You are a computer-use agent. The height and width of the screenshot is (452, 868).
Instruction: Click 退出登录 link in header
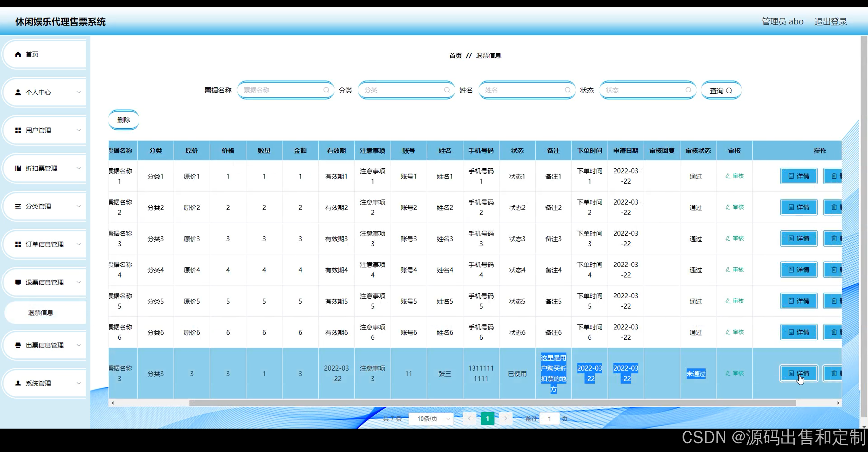pos(830,22)
